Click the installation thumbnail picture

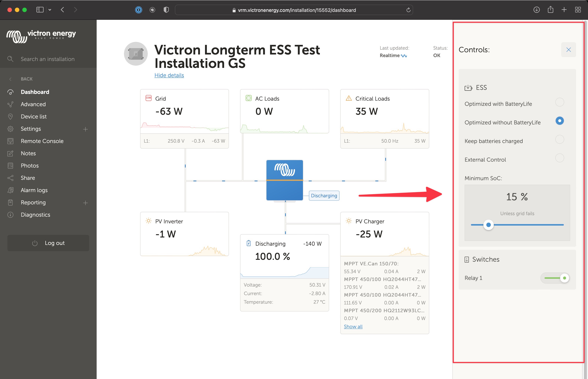coord(136,54)
